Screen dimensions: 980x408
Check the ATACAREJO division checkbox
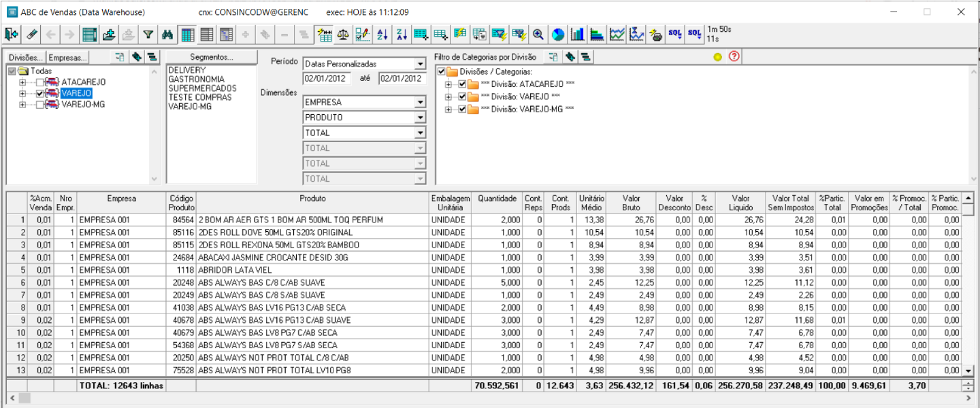click(40, 82)
